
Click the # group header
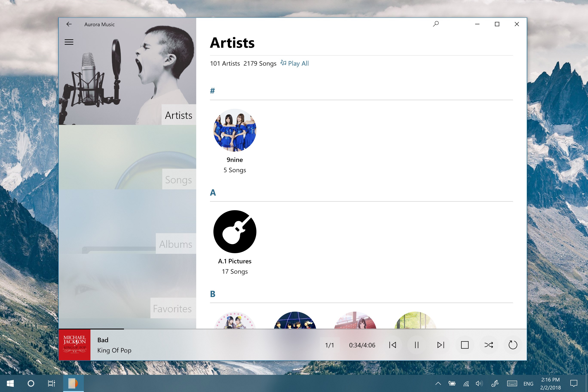click(x=212, y=91)
